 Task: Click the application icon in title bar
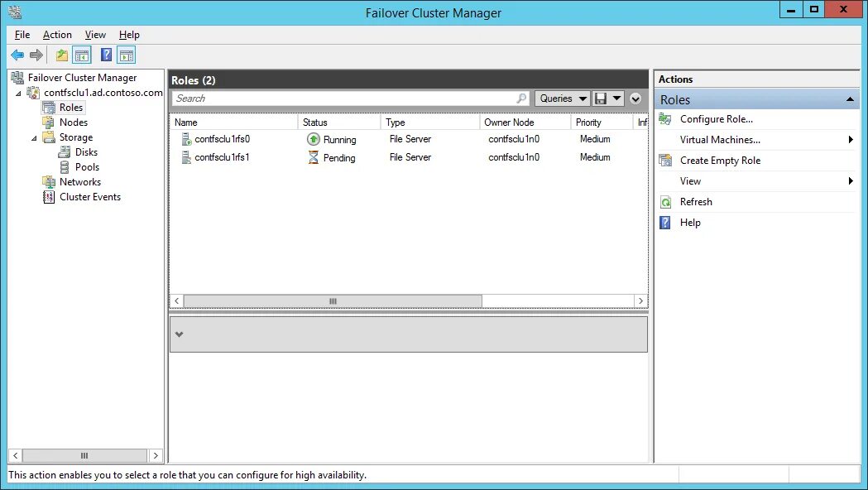[15, 12]
